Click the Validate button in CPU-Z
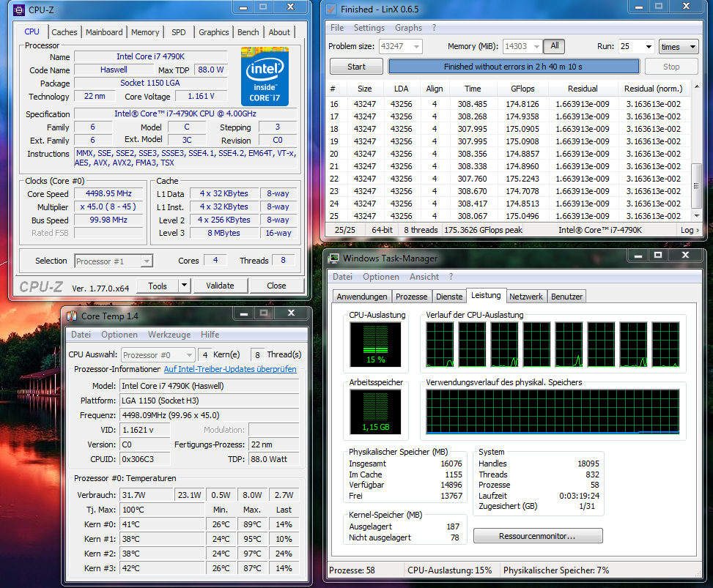The image size is (713, 588). coord(220,286)
